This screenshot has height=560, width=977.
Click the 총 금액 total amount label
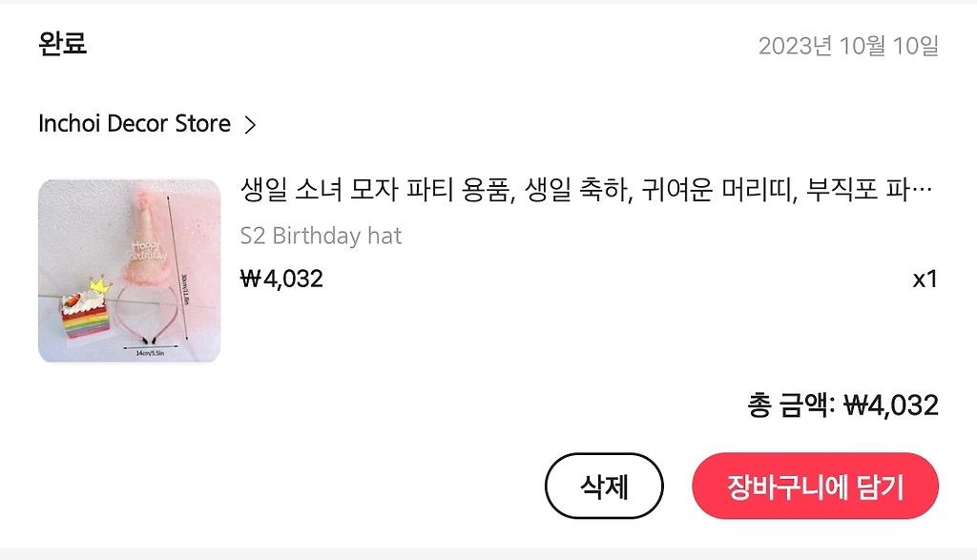click(x=791, y=405)
